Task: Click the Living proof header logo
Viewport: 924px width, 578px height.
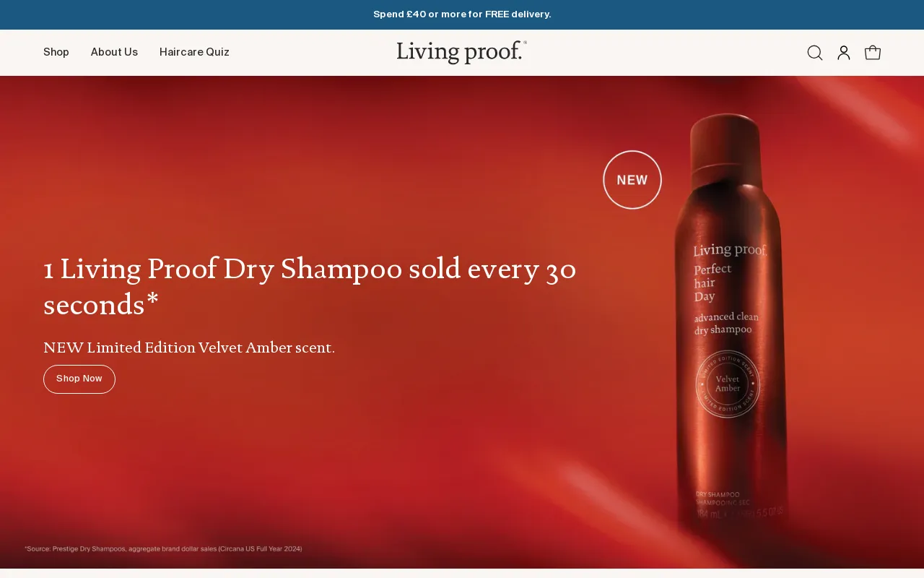Action: click(462, 52)
